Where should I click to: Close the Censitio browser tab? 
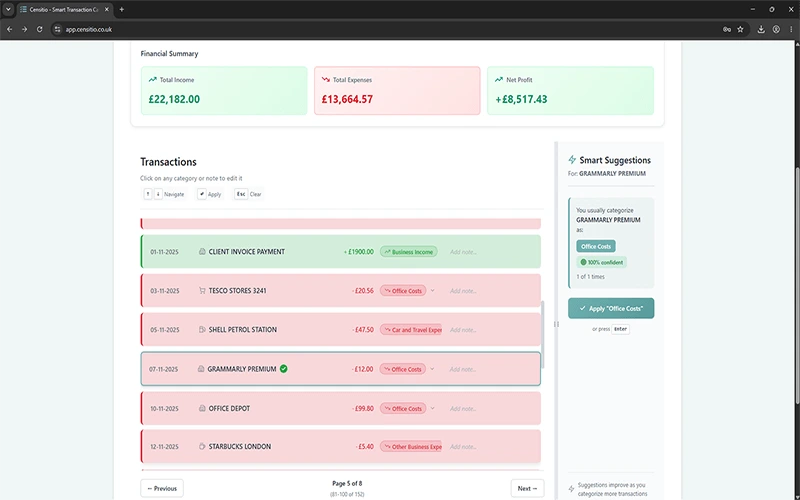(x=107, y=9)
